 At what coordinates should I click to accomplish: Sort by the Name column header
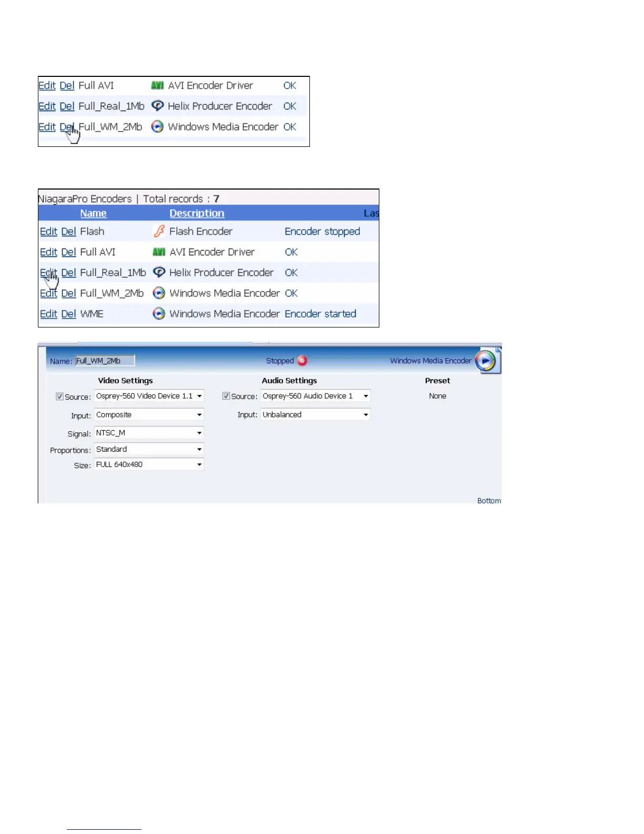point(93,213)
